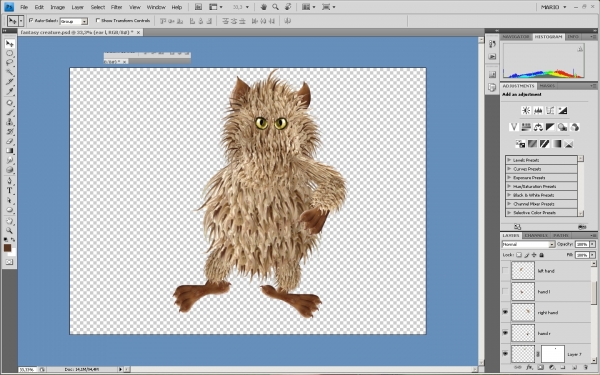
Task: Delete layer with trash icon
Action: (x=585, y=367)
